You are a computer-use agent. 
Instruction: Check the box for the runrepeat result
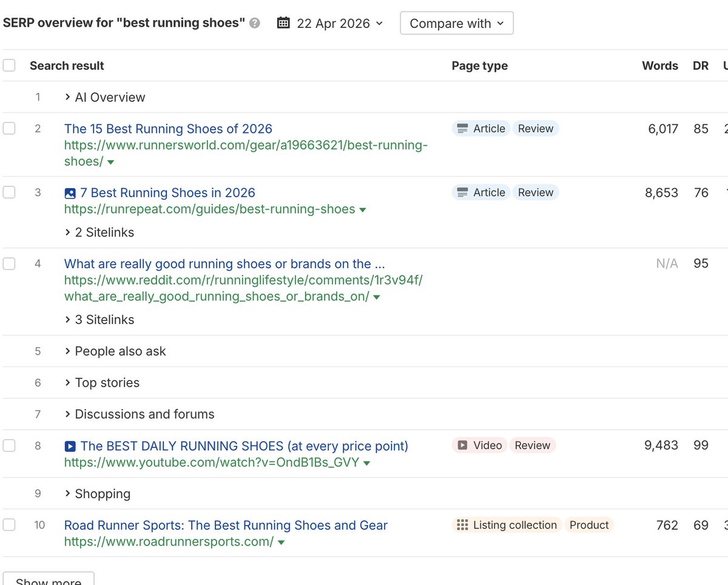(9, 192)
